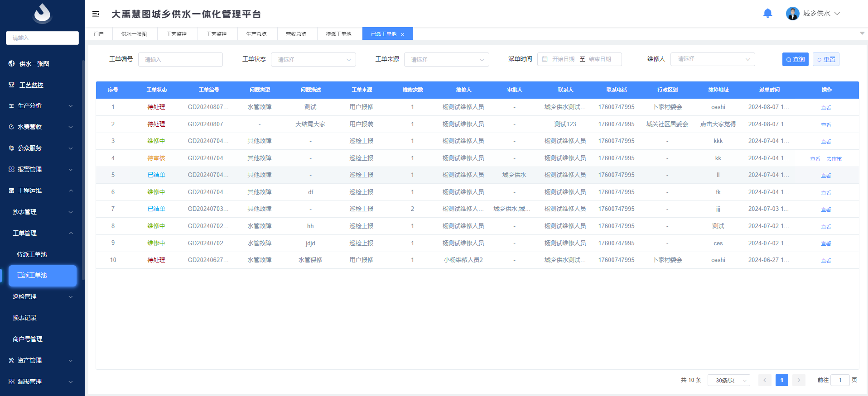
Task: Click 去审核 link in row 4
Action: pyautogui.click(x=834, y=159)
